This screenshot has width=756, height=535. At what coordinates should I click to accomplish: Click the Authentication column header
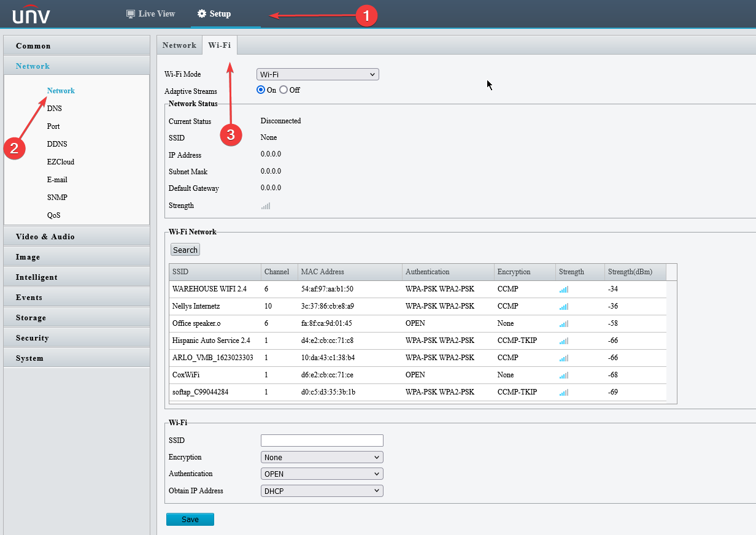449,272
